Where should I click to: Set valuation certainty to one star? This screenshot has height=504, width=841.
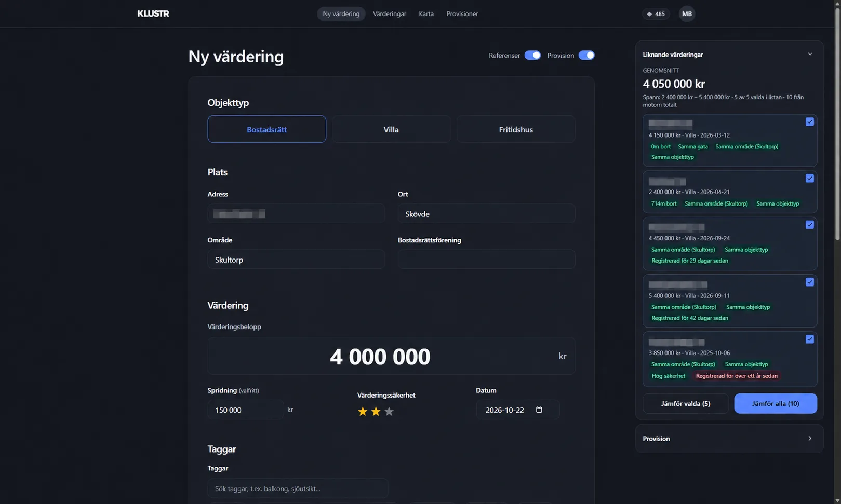click(363, 412)
